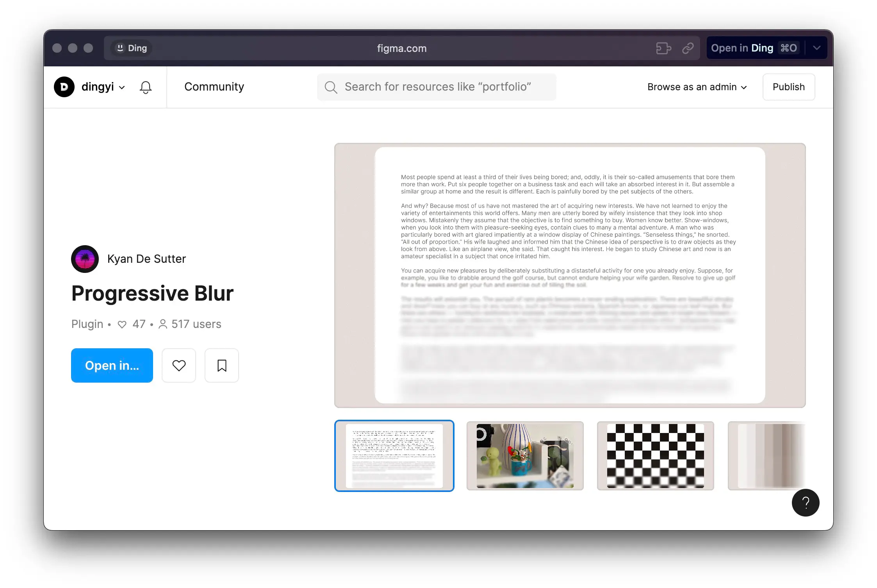
Task: Click the share/export icon in toolbar
Action: click(688, 48)
